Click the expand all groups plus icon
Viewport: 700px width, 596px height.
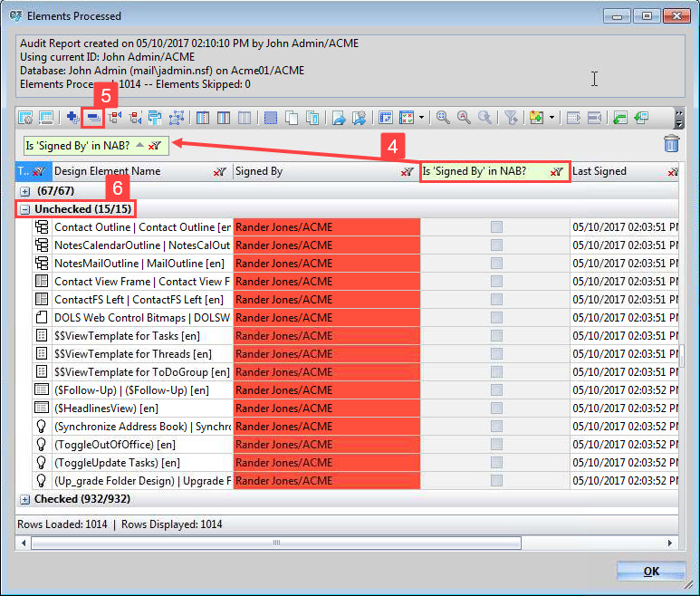(x=72, y=118)
